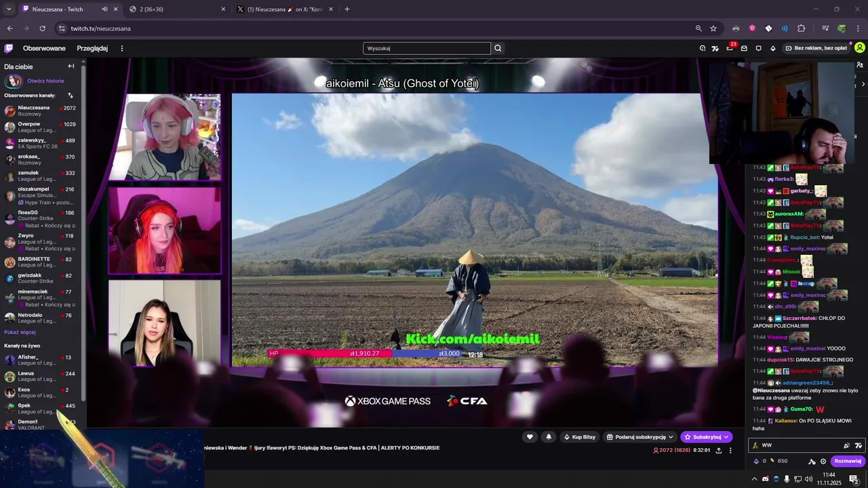Click the browser zoom magnifier in the address bar
The height and width of the screenshot is (488, 868).
point(698,28)
